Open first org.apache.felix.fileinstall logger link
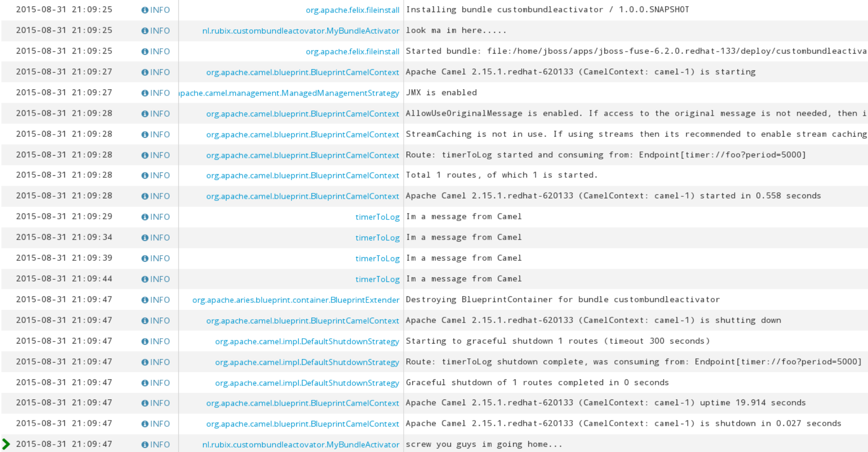The height and width of the screenshot is (452, 868). tap(352, 10)
